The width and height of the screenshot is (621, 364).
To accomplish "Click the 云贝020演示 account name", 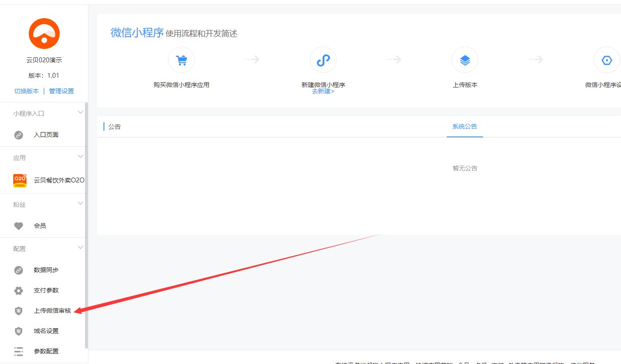I will (44, 60).
